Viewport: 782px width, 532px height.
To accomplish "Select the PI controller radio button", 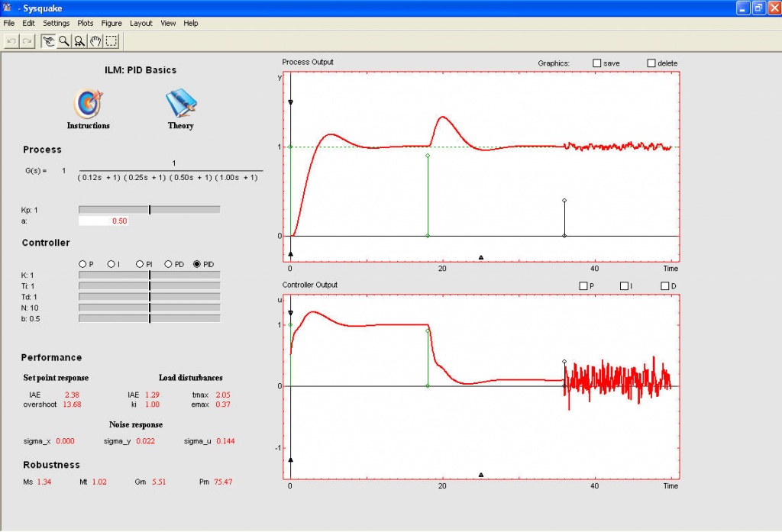I will click(140, 264).
